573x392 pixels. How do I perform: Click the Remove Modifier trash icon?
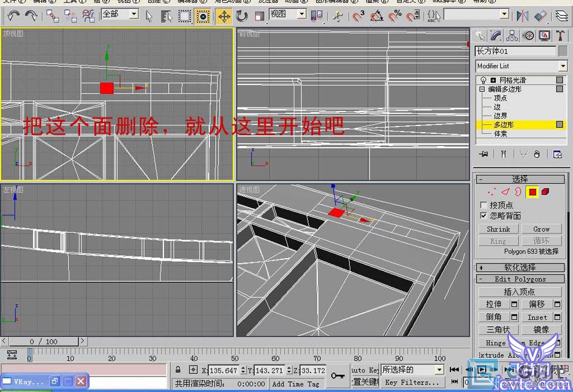[537, 154]
